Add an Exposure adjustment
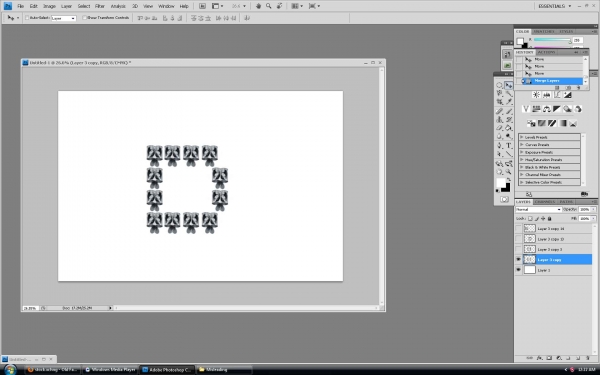The image size is (600, 375). click(567, 95)
